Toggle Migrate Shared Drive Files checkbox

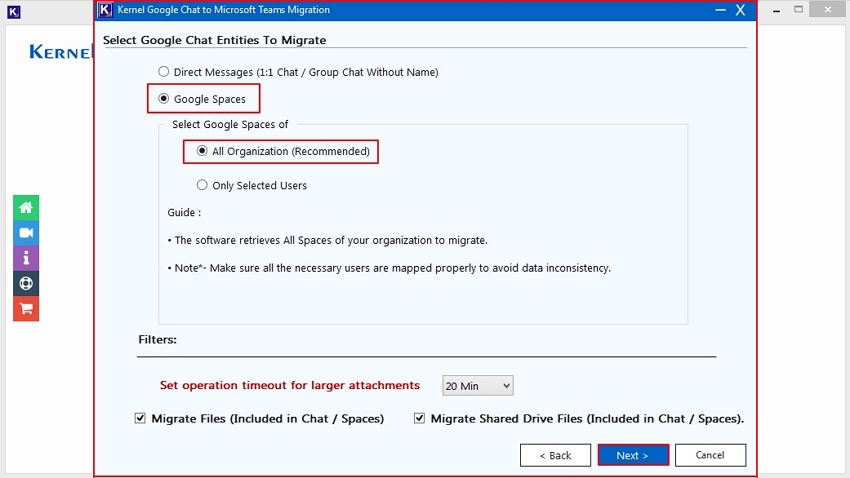point(419,418)
